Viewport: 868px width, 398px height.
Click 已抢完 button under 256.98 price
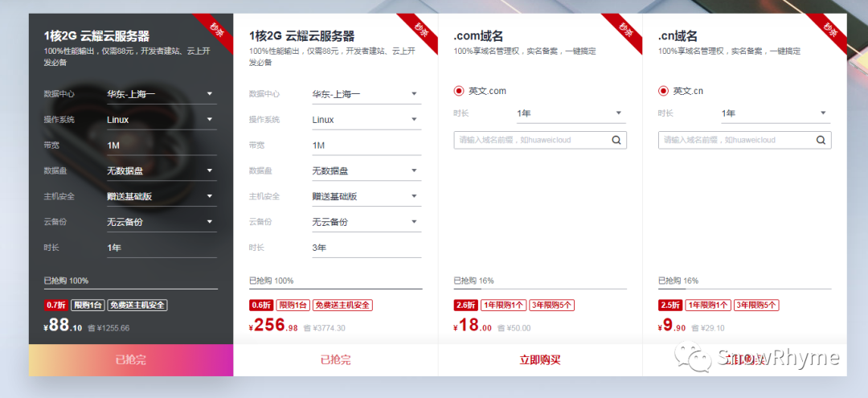tap(335, 359)
